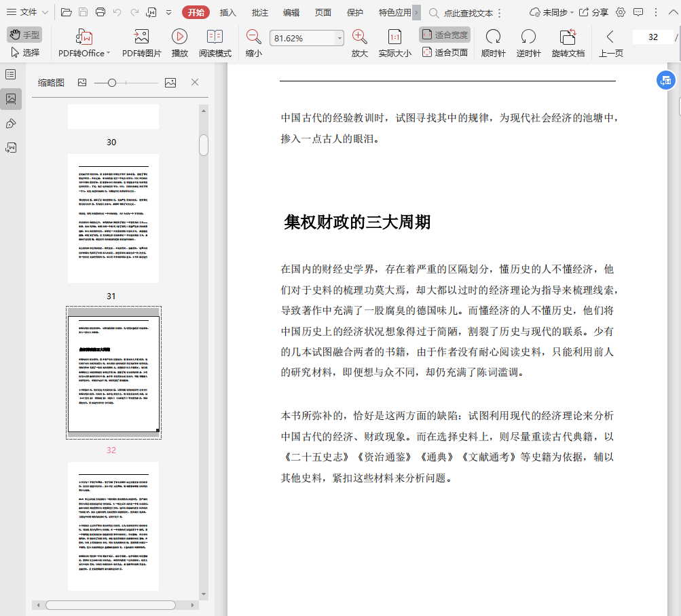Click the 放大 zoom in icon
681x616 pixels.
359,37
